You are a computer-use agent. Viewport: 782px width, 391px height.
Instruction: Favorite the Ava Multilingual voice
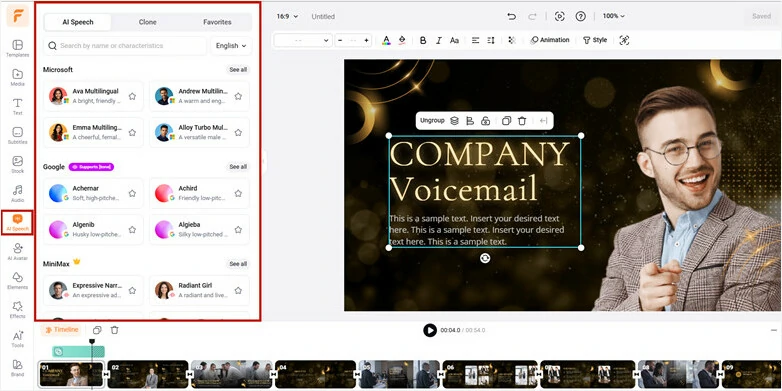coord(132,96)
